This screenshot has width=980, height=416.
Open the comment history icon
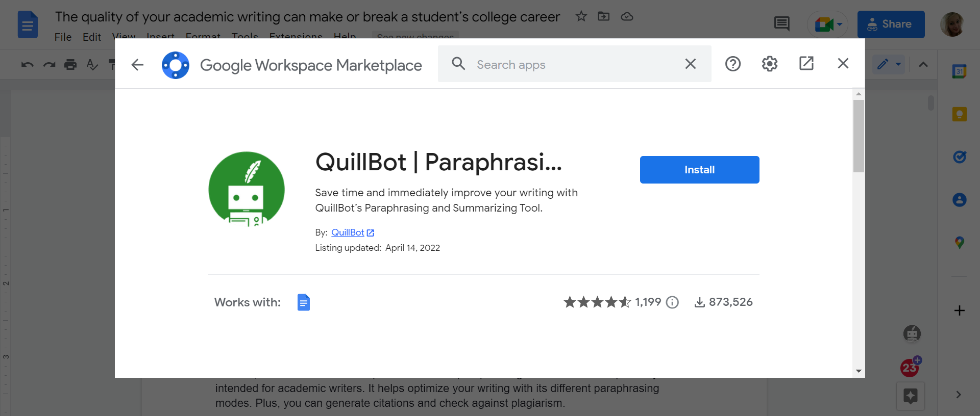(781, 23)
